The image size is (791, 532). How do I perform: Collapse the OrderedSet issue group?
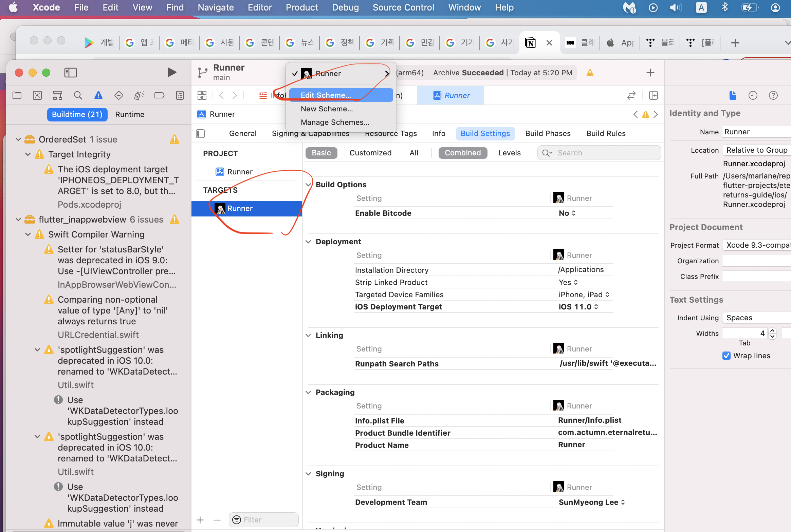click(18, 139)
